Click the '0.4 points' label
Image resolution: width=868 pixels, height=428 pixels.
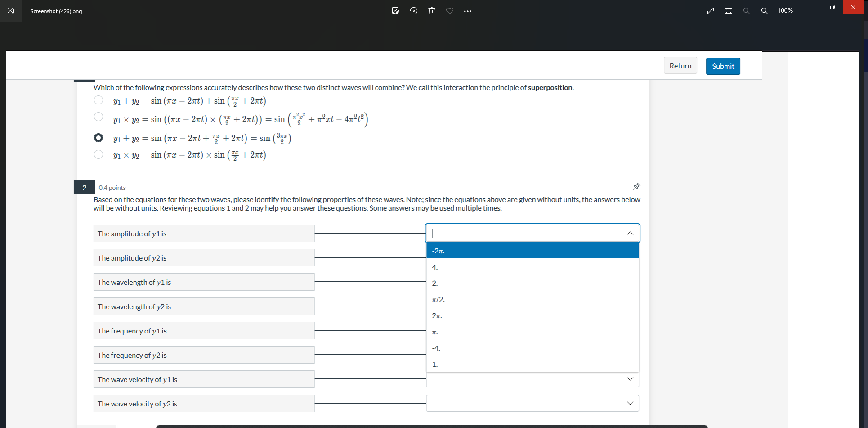[x=112, y=188]
